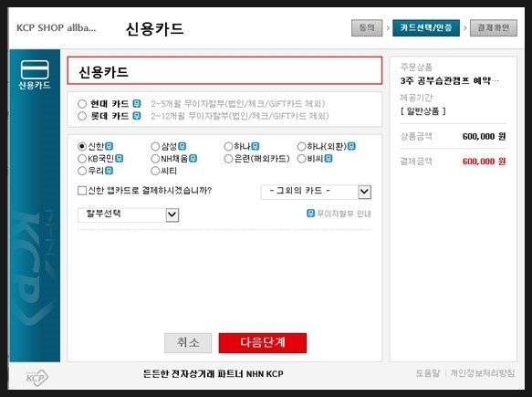Go to the 동의 step tab

pyautogui.click(x=367, y=27)
